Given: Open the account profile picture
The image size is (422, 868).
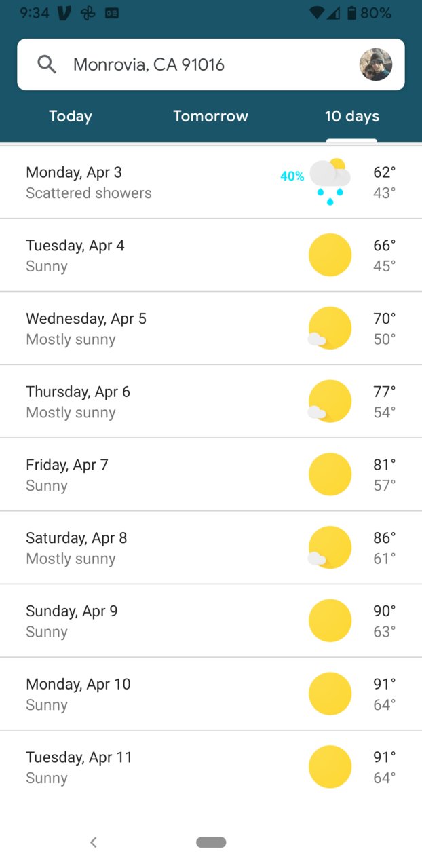Looking at the screenshot, I should [376, 64].
